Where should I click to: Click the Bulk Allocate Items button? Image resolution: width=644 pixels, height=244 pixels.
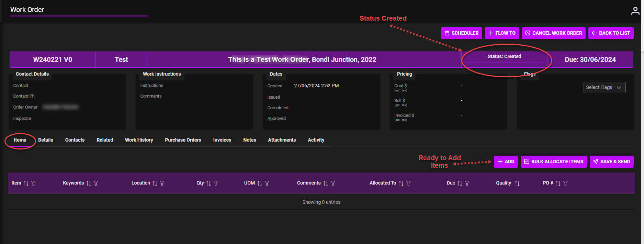[553, 162]
